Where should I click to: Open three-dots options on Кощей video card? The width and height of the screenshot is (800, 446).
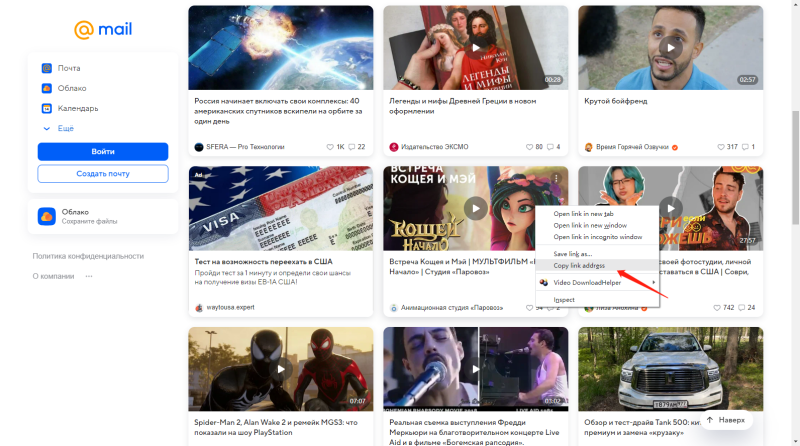tap(555, 179)
